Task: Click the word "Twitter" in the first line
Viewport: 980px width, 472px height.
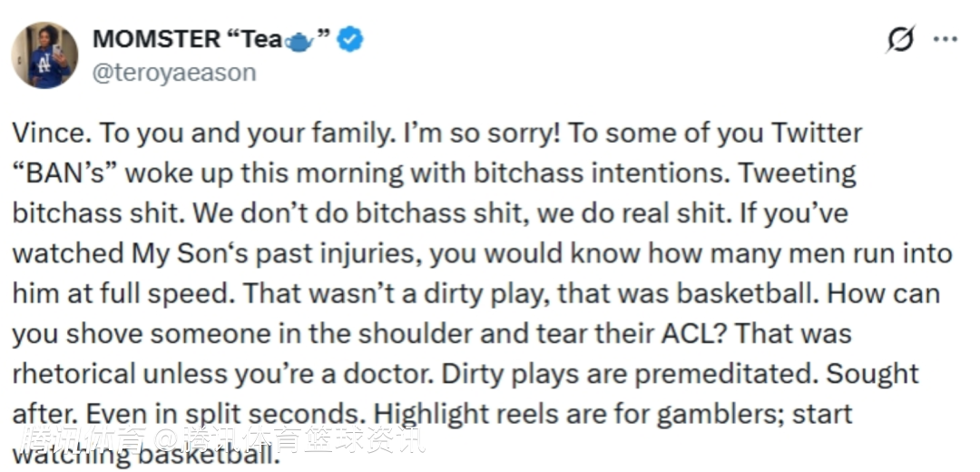Action: 817,133
